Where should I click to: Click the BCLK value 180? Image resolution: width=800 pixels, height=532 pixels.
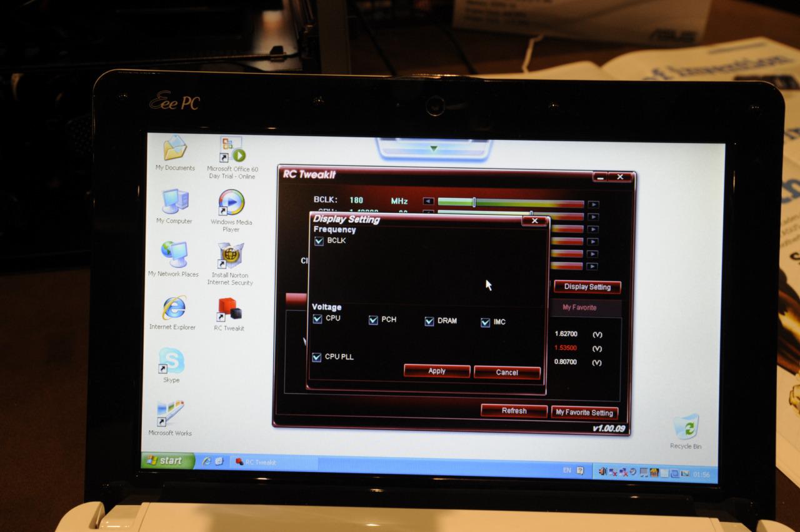356,200
